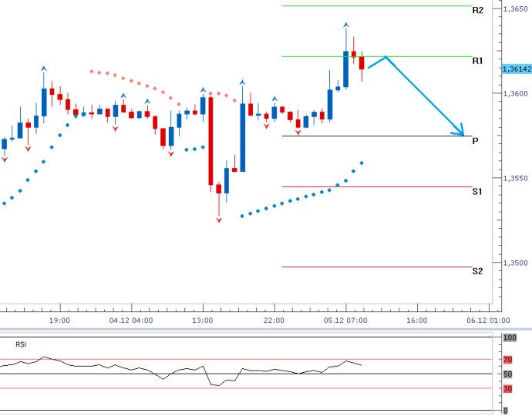Click the S2 support level label
Viewport: 532px width, 416px height.
pyautogui.click(x=477, y=271)
